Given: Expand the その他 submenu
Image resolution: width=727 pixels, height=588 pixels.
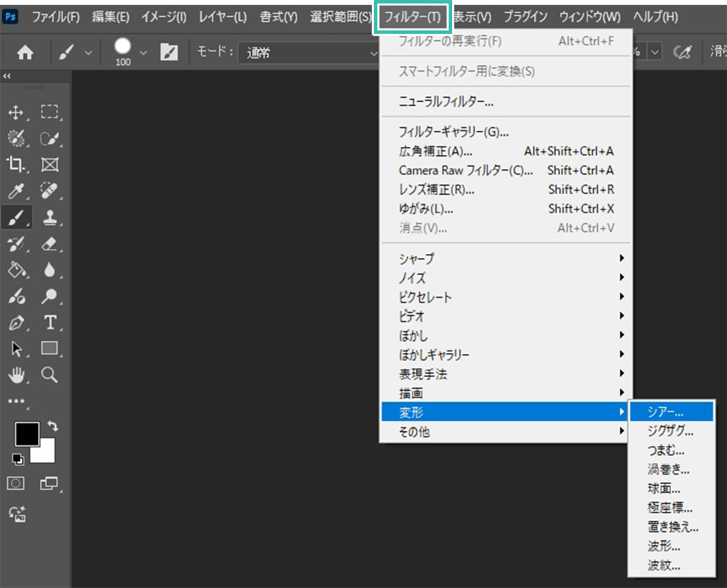Looking at the screenshot, I should [506, 431].
